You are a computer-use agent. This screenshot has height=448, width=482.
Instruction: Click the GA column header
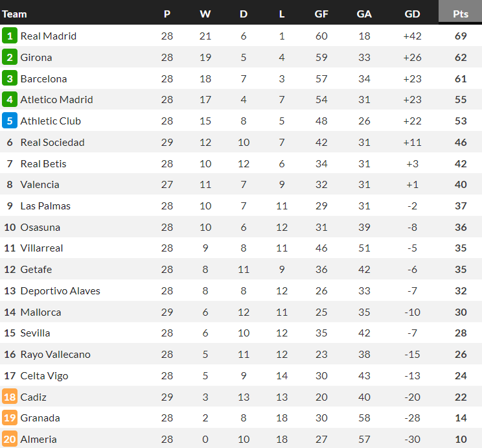coord(364,14)
